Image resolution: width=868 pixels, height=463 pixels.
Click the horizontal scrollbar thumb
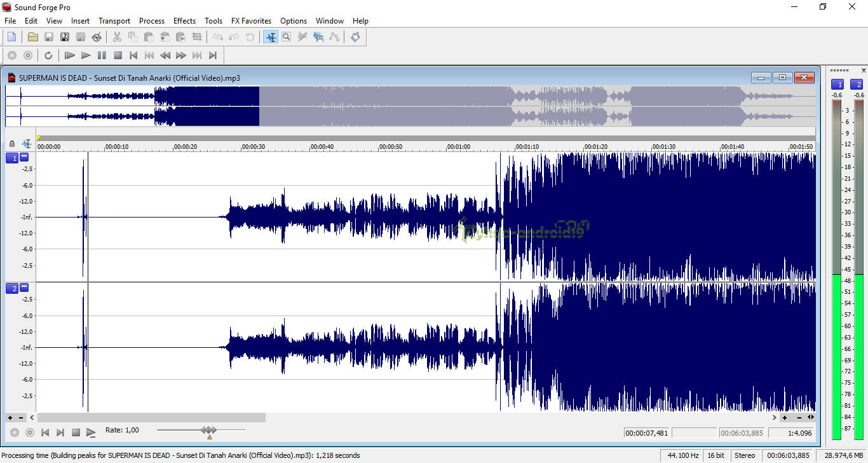click(x=151, y=418)
